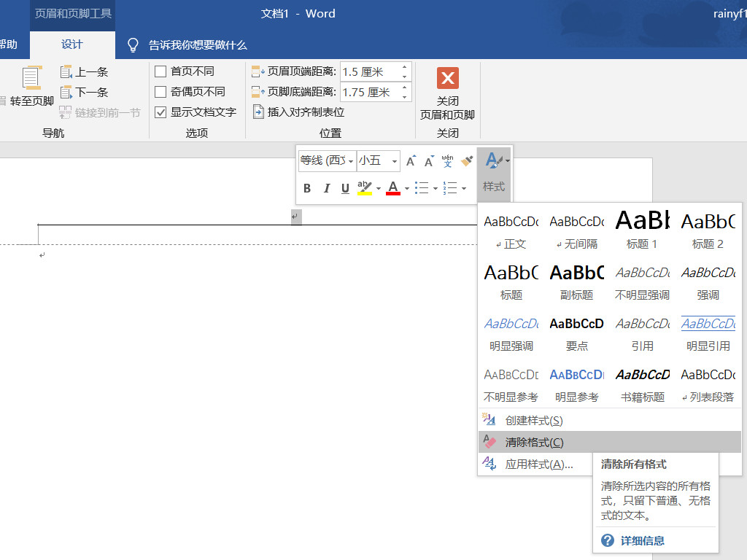This screenshot has height=560, width=747.
Task: Increase header top distance with up spinner
Action: click(404, 67)
